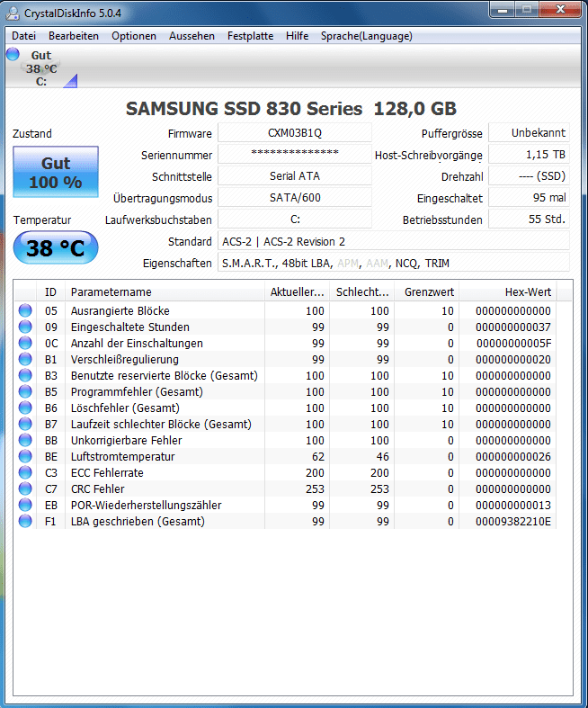Screen dimensions: 588x708
Task: Click the Laufwerksbuchstaben field C:
Action: point(295,220)
